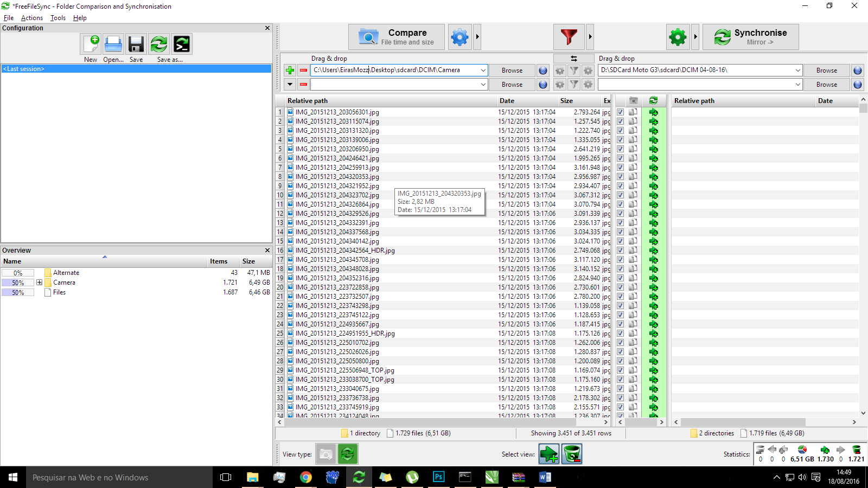Viewport: 868px width, 488px height.
Task: Uncheck the checkbox for IMG_20151213_203056301.jpg
Action: point(620,112)
